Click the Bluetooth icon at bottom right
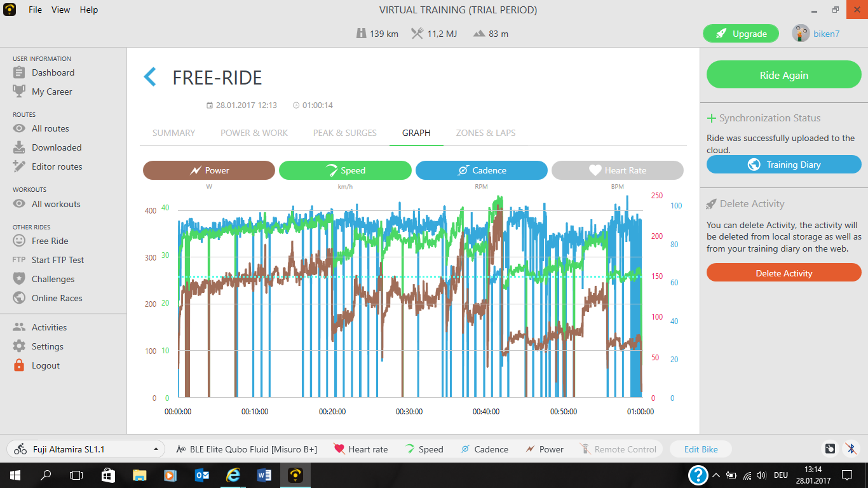Screen dimensions: 868x488 point(851,449)
